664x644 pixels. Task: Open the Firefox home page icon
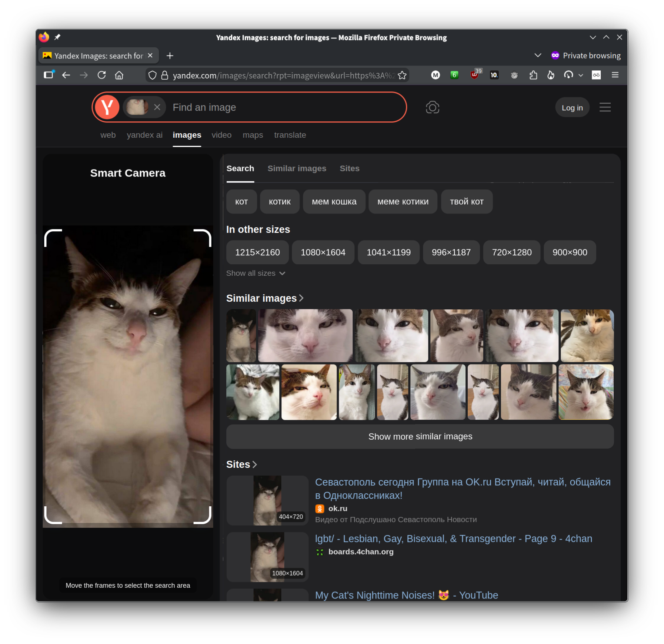click(x=119, y=76)
